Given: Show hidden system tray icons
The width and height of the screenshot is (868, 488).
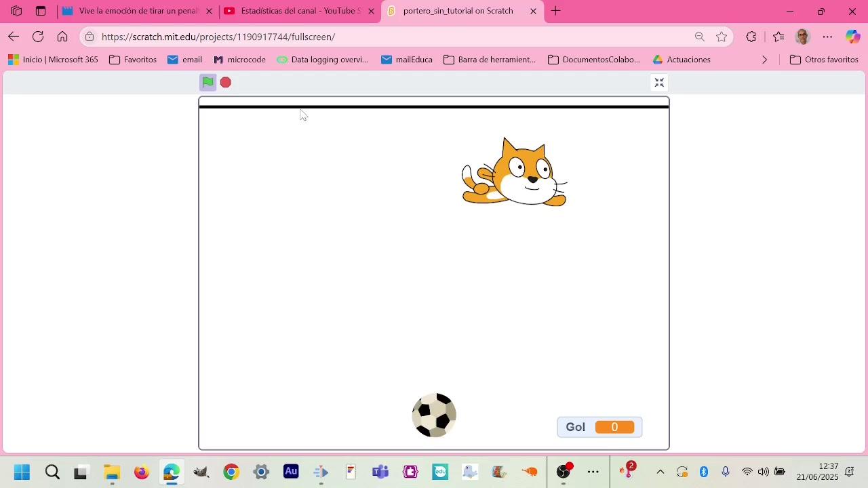Looking at the screenshot, I should [x=660, y=472].
